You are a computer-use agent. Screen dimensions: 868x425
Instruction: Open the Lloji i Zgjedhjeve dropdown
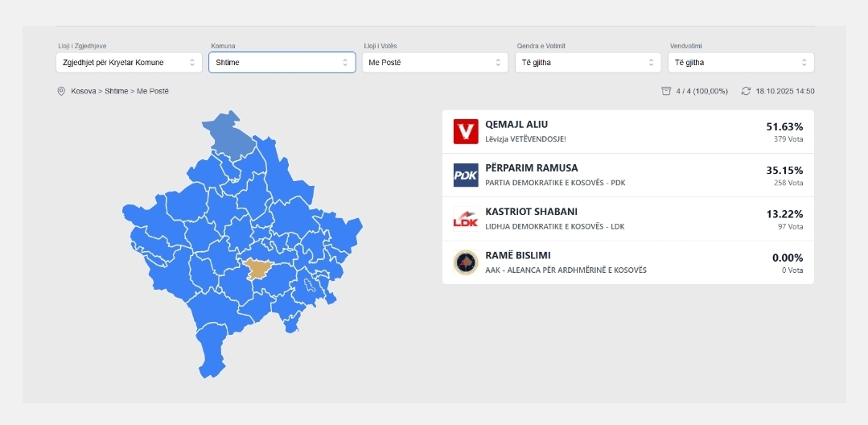pos(129,62)
